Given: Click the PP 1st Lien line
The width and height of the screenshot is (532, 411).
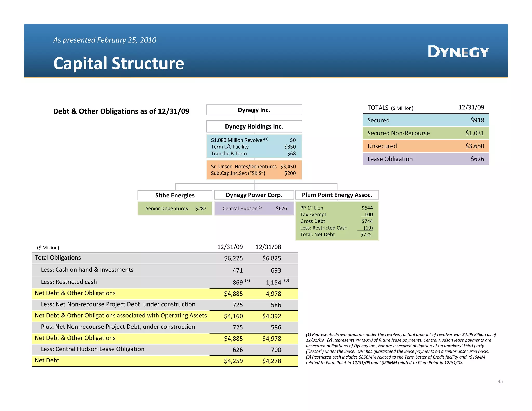Looking at the screenshot, I should [x=336, y=208].
